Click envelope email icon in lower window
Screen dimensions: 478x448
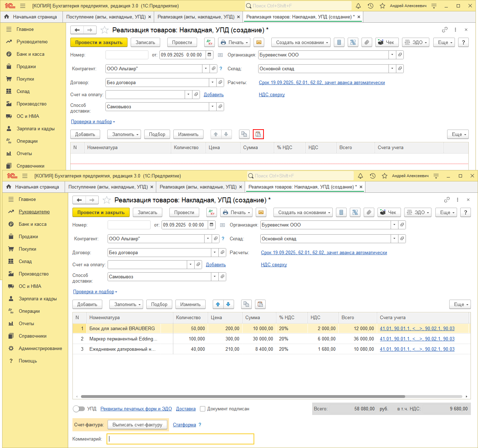(x=261, y=212)
